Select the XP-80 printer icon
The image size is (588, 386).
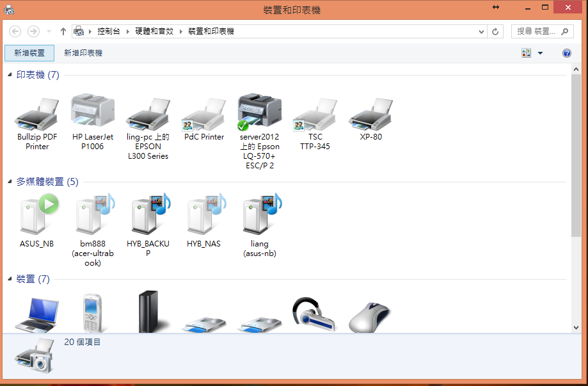[370, 114]
